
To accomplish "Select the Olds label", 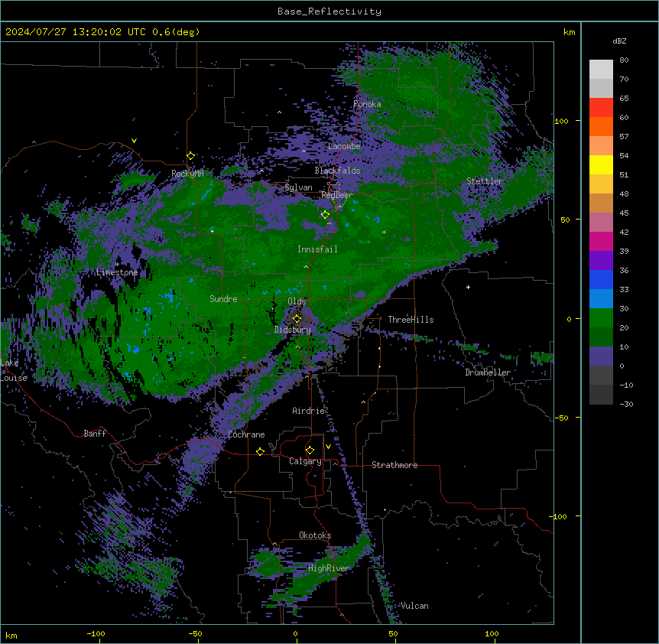I will pos(297,301).
